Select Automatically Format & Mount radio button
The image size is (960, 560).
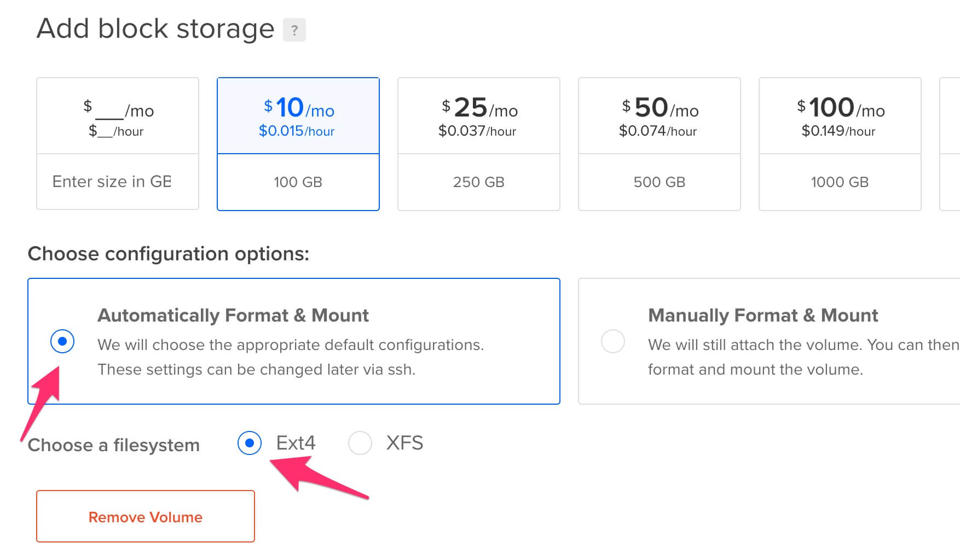[62, 341]
